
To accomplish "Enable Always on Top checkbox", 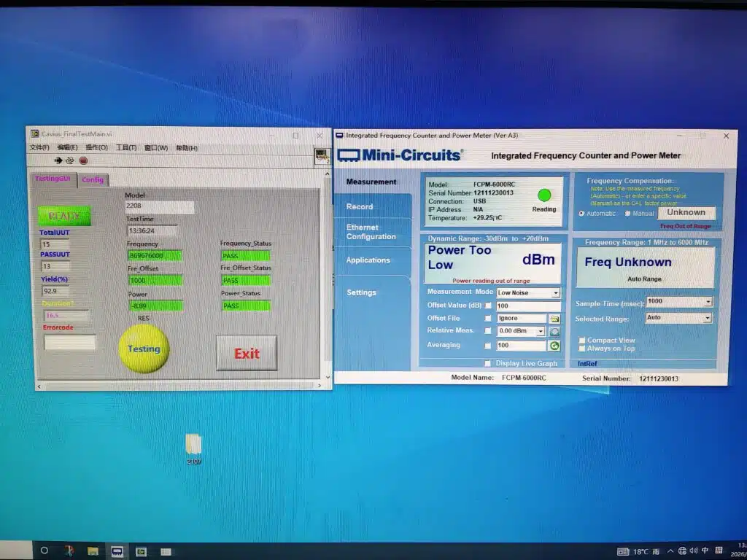I will click(581, 349).
